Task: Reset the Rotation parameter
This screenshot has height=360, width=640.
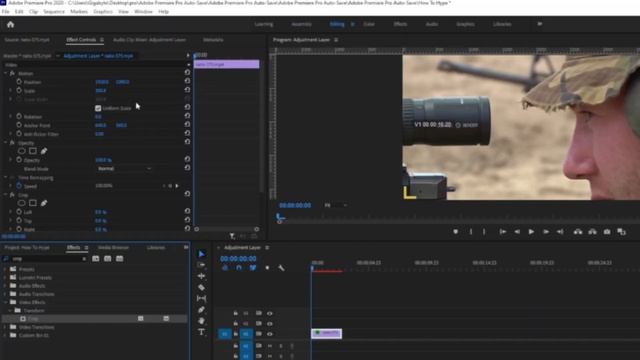Action: [187, 116]
